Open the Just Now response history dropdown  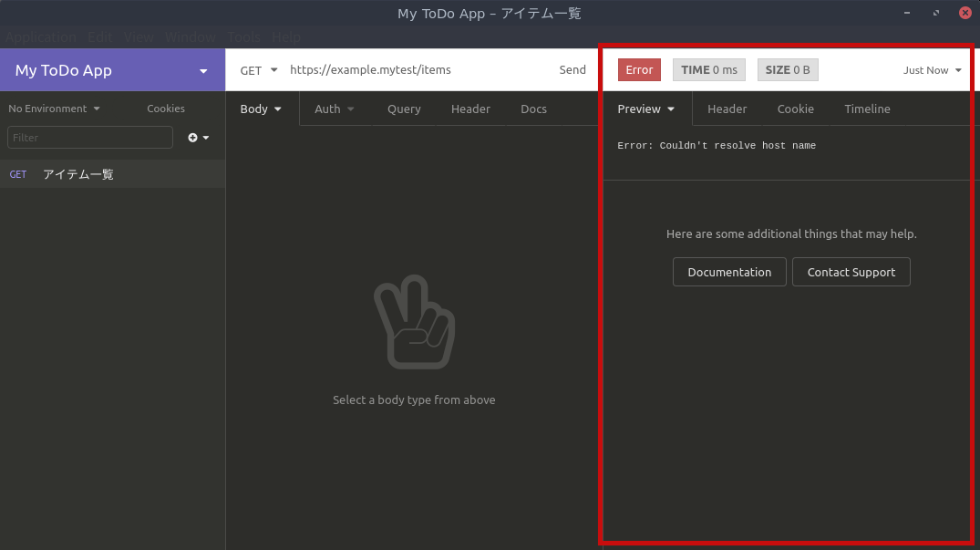[x=932, y=70]
